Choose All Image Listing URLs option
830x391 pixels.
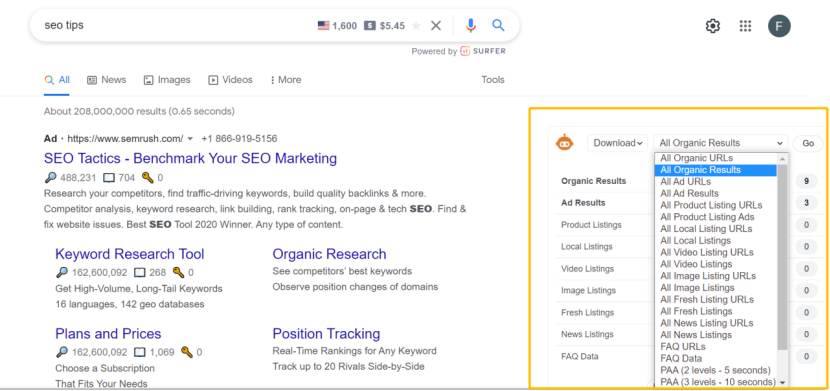(x=716, y=276)
